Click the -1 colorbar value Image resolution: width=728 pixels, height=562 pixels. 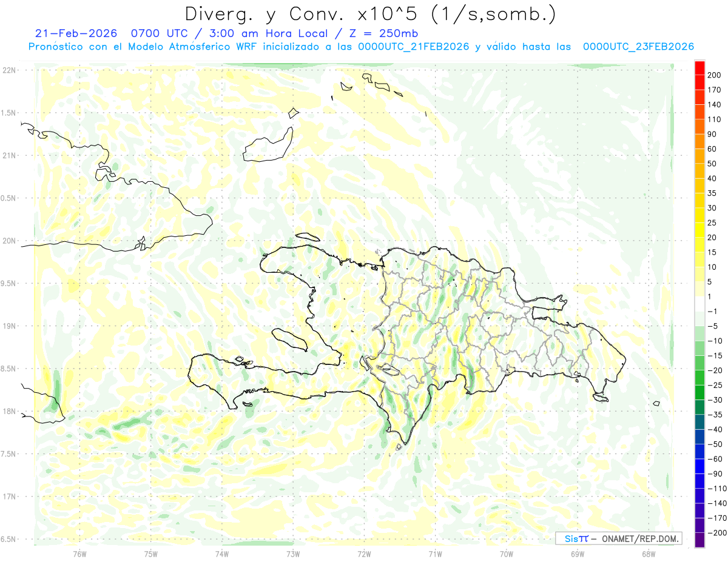pyautogui.click(x=712, y=312)
